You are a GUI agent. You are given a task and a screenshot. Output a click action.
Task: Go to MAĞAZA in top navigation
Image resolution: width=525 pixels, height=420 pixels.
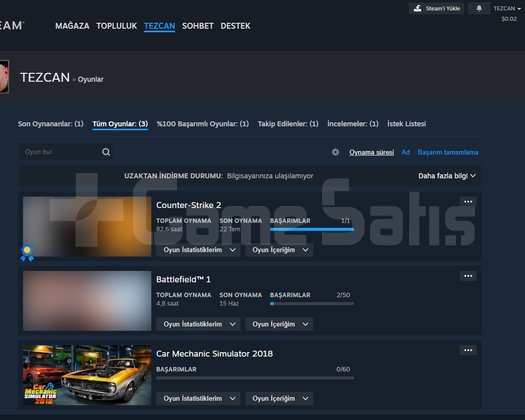(72, 26)
